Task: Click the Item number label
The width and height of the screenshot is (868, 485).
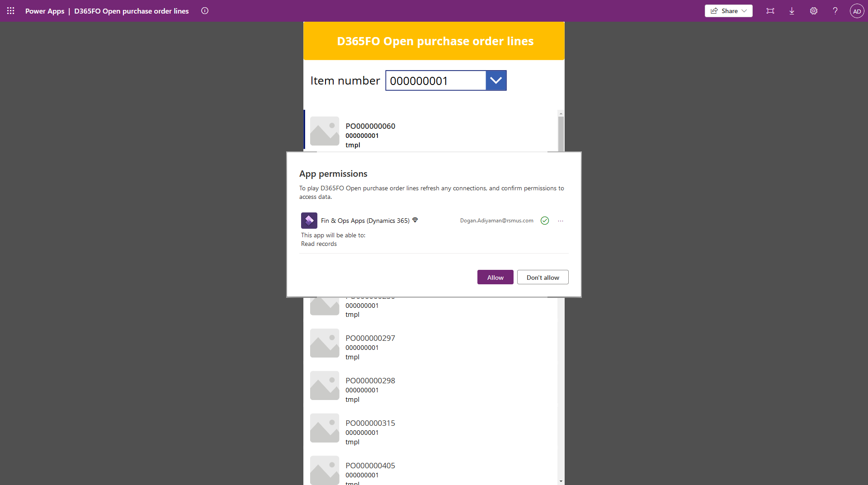Action: (x=345, y=80)
